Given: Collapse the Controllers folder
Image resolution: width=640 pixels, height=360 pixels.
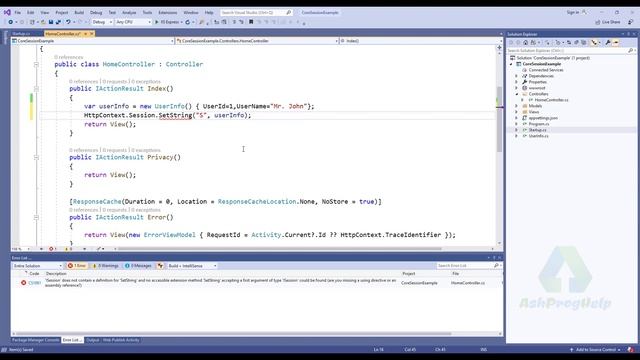Looking at the screenshot, I should tap(516, 94).
